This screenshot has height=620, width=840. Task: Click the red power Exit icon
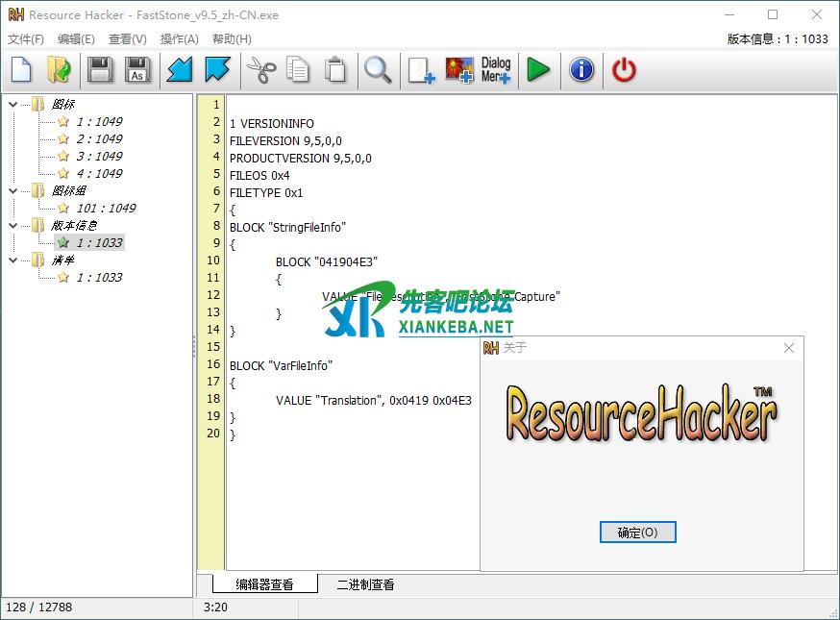click(624, 70)
